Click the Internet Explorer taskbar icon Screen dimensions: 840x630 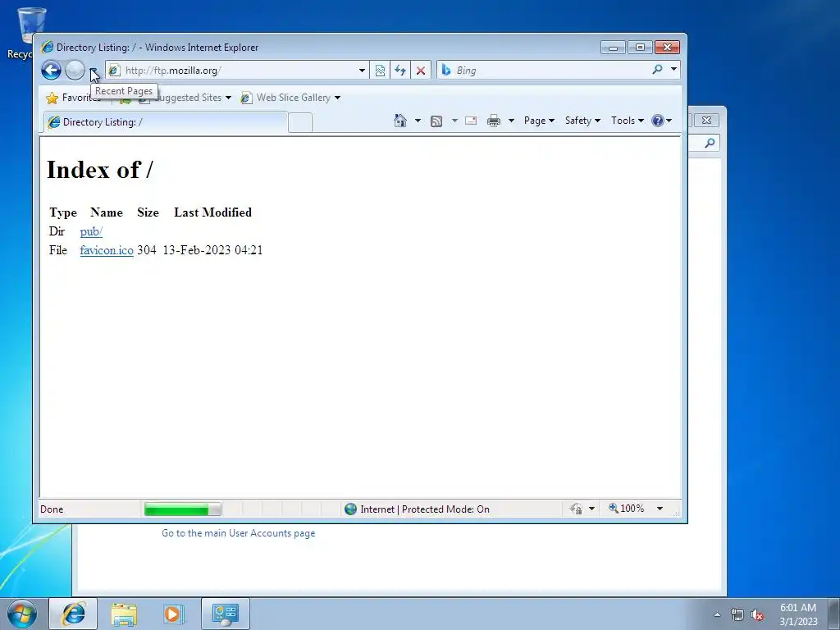tap(73, 614)
